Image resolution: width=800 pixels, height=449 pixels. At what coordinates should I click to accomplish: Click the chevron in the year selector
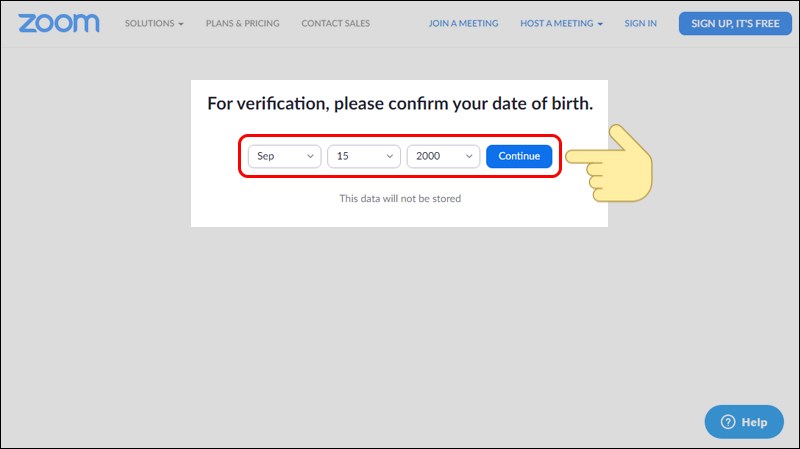(x=469, y=156)
